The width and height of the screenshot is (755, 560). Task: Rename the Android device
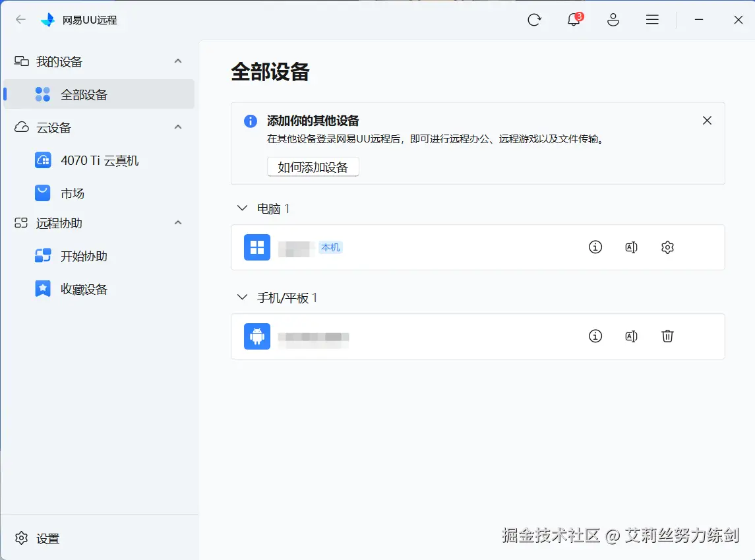[631, 336]
